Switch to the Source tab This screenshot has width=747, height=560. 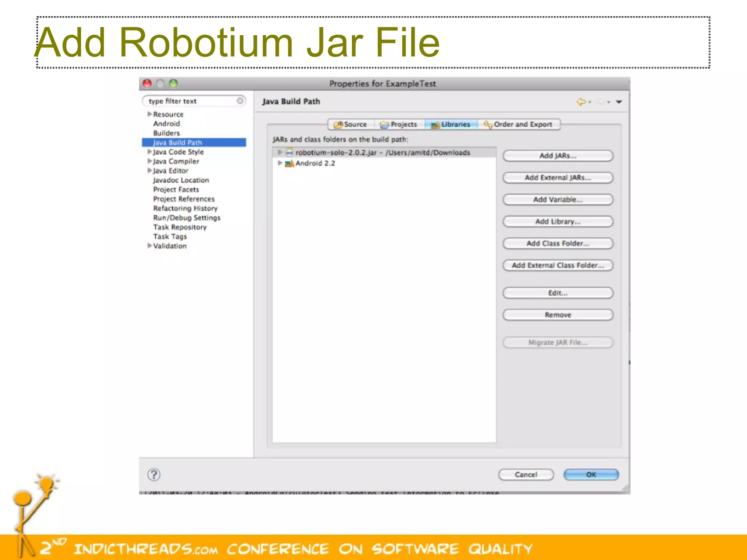(x=351, y=124)
